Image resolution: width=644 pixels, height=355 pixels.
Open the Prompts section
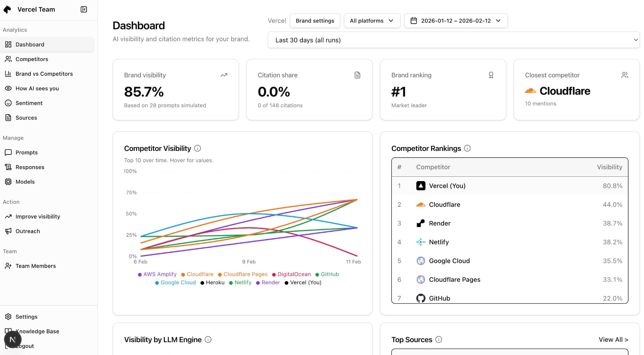click(x=8, y=152)
